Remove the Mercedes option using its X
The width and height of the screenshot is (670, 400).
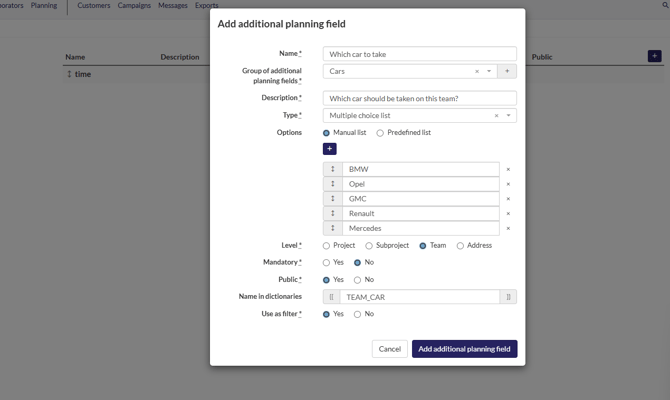tap(508, 228)
